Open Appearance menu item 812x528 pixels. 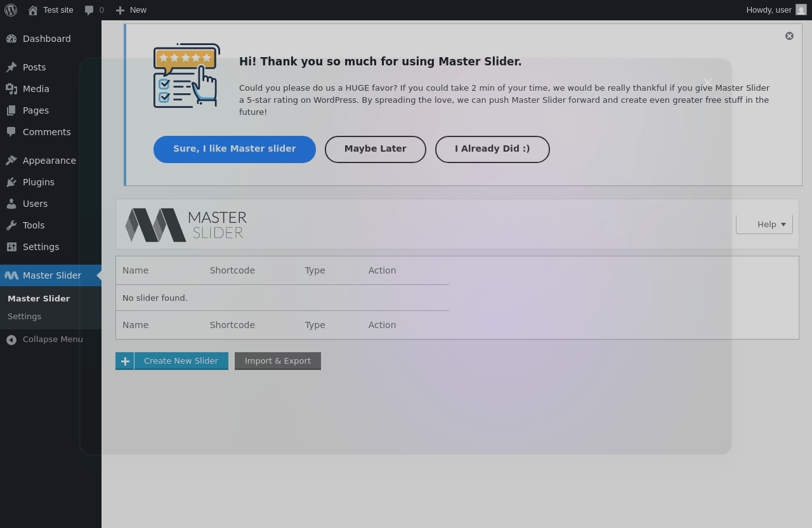[x=51, y=161]
